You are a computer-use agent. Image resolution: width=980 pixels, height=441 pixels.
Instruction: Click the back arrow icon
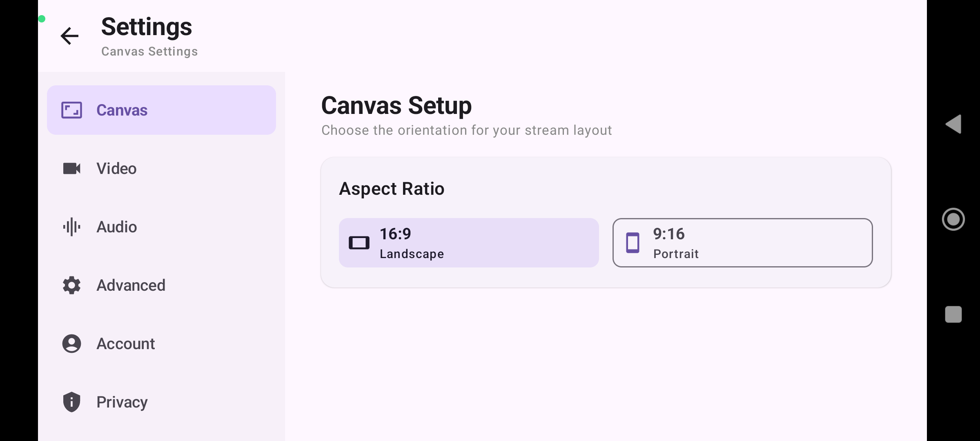pos(69,36)
